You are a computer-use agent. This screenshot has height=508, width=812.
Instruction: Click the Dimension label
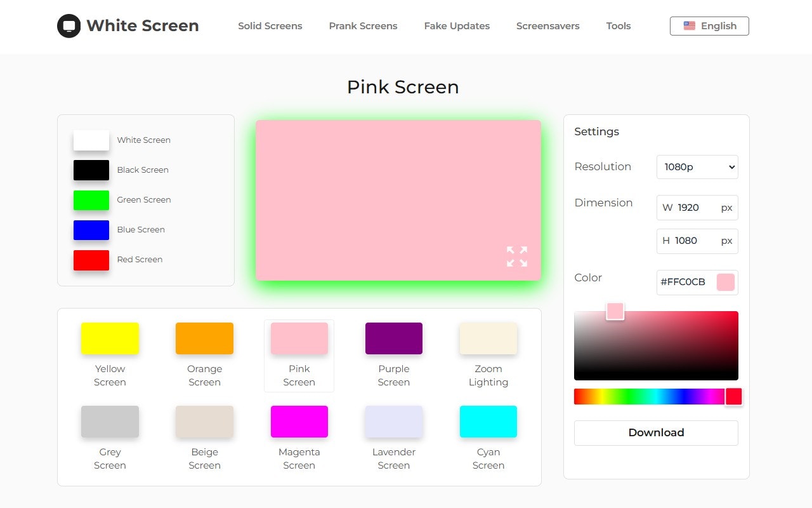click(603, 203)
